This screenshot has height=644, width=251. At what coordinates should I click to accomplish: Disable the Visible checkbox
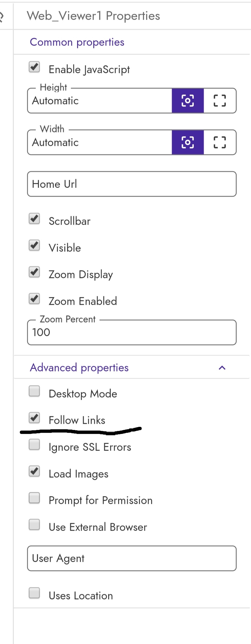(x=34, y=246)
